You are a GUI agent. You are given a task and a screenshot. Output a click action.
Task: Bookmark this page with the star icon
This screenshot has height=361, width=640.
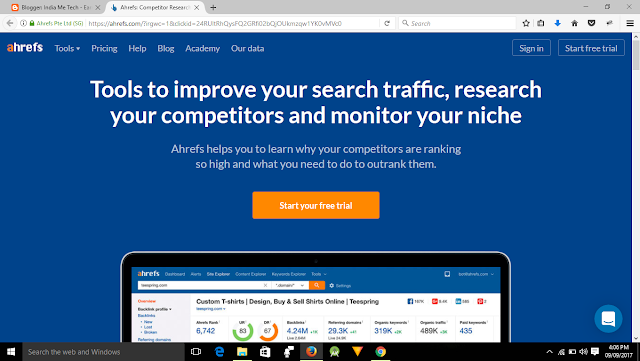[x=526, y=23]
